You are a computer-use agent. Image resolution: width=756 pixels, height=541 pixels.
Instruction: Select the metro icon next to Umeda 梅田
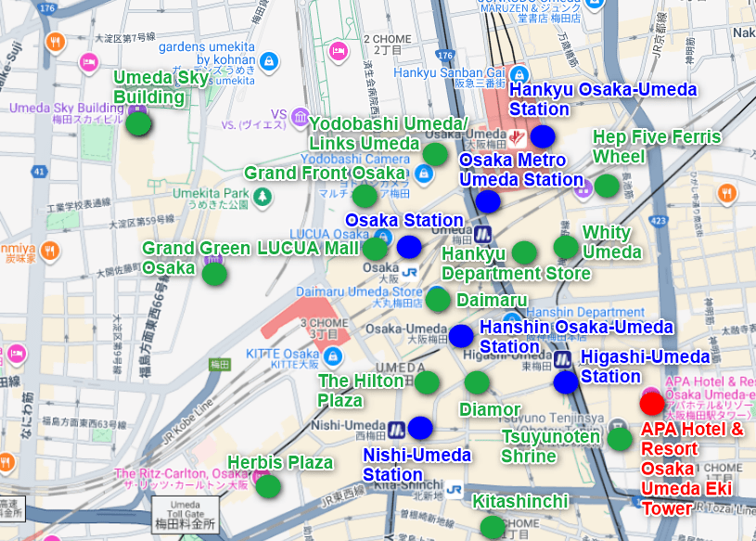(482, 235)
